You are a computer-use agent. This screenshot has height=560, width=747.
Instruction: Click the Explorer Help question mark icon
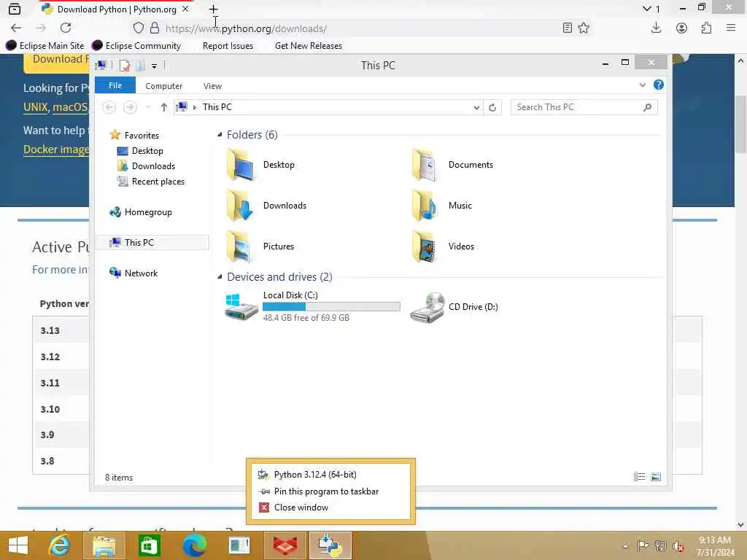tap(659, 85)
